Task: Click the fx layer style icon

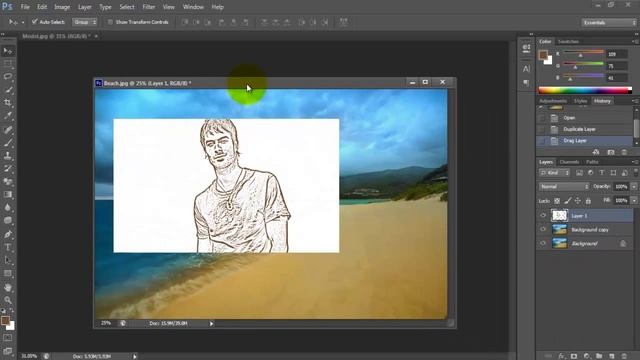Action: point(562,356)
